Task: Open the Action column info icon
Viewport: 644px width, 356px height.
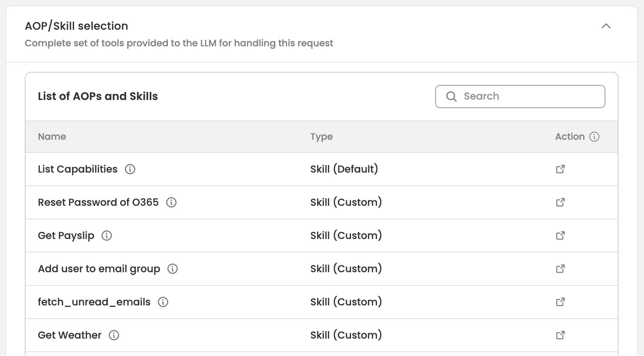Action: (x=594, y=137)
